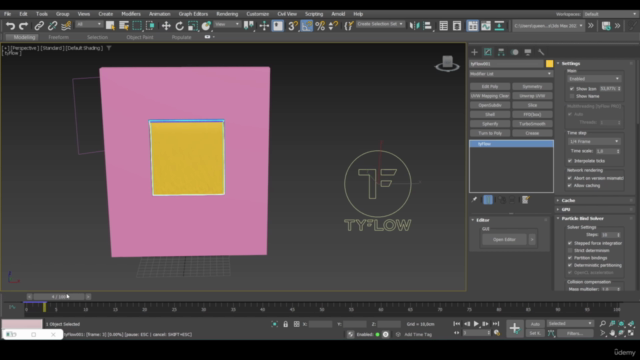
Task: Toggle the Interpolate ticks checkbox
Action: point(570,161)
